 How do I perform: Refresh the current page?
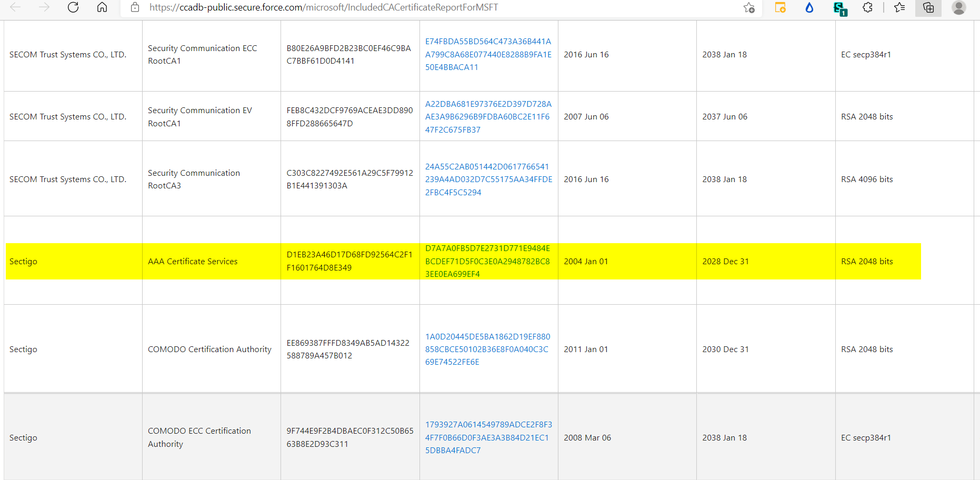73,7
